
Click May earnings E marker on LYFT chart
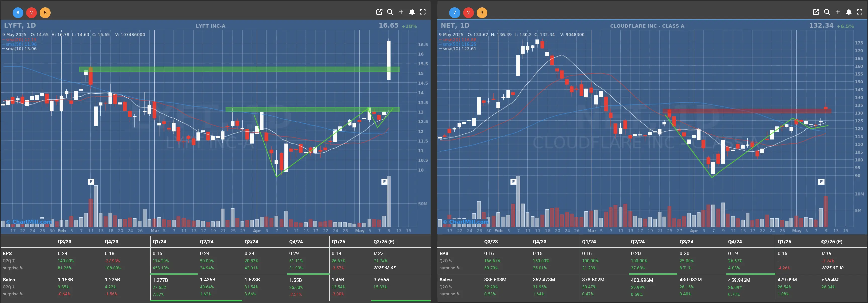coord(384,182)
